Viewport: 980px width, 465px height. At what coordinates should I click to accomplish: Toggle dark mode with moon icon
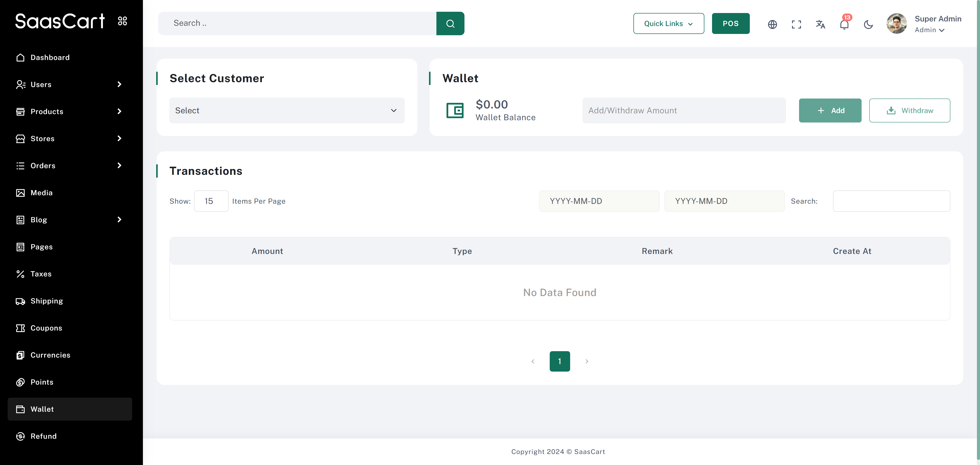(x=868, y=24)
